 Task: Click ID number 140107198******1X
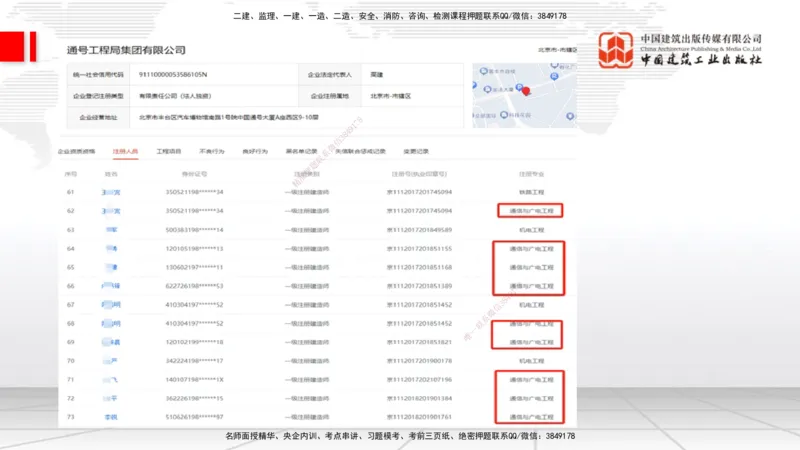194,380
